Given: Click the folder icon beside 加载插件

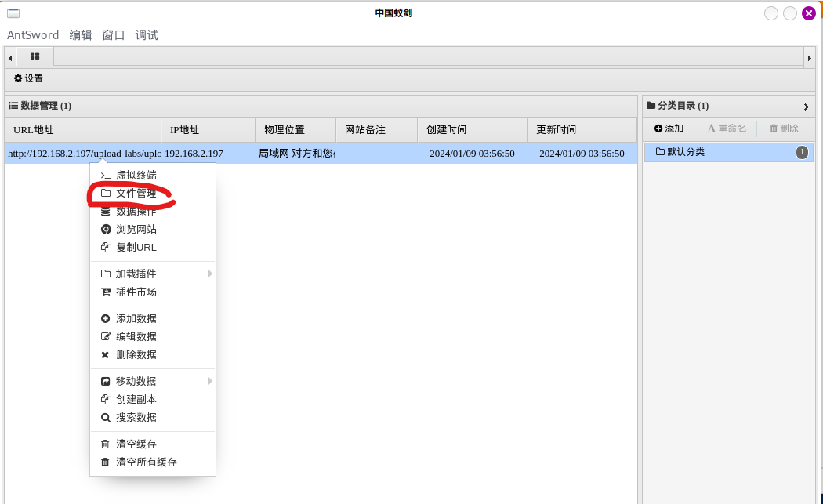Looking at the screenshot, I should 106,274.
